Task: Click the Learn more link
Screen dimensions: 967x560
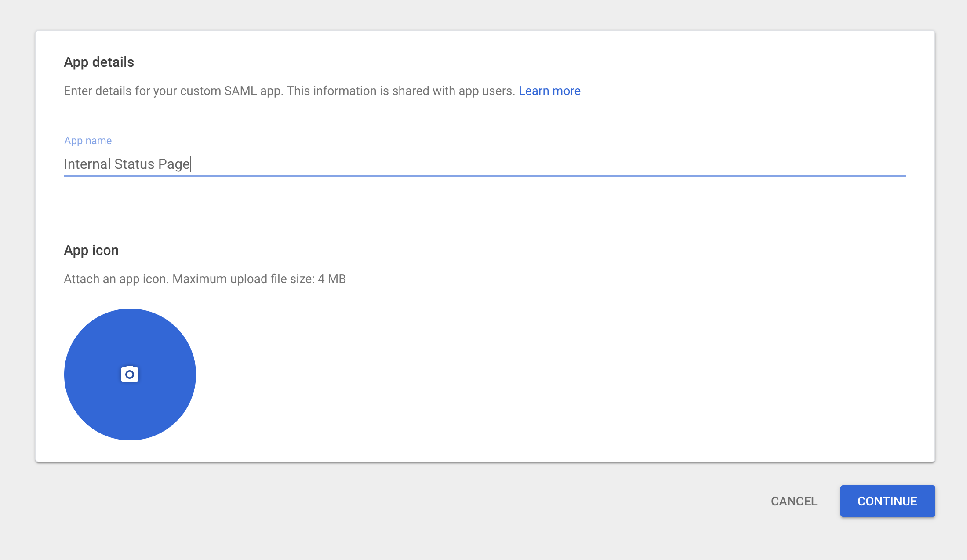Action: click(550, 91)
